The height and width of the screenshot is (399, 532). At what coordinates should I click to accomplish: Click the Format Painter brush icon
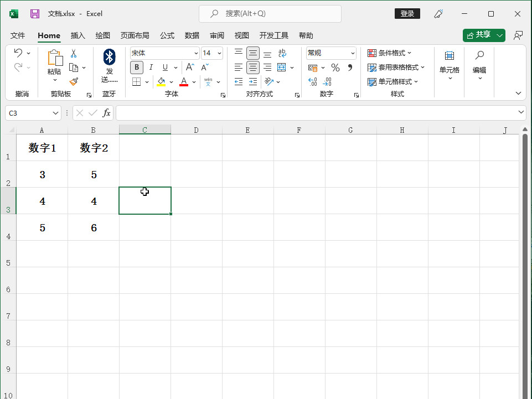pyautogui.click(x=74, y=81)
